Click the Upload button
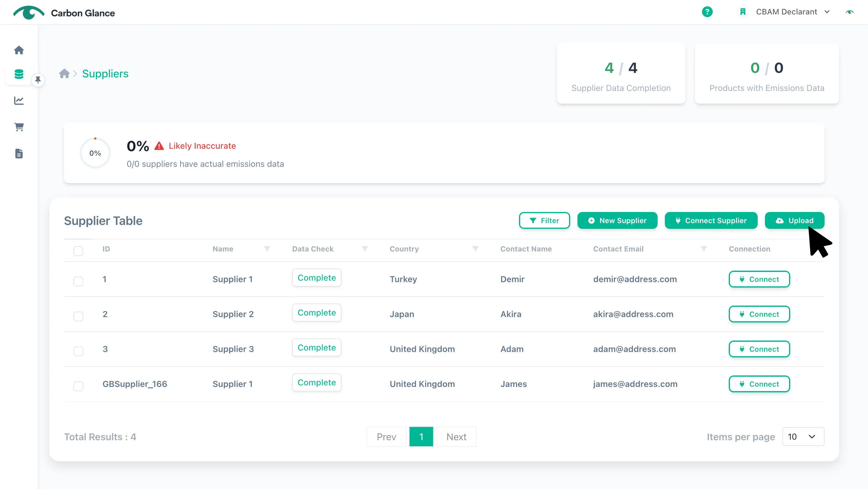The width and height of the screenshot is (868, 489). (x=794, y=220)
